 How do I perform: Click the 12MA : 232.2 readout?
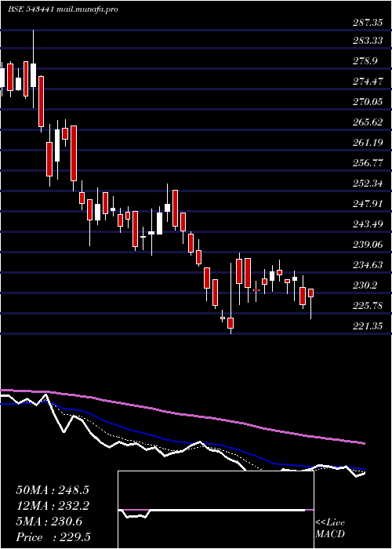(x=53, y=506)
